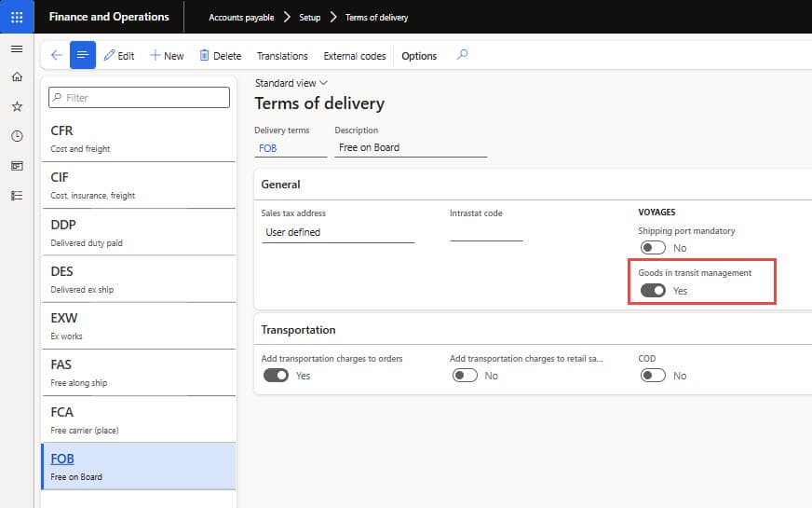Click the back arrow button
The height and width of the screenshot is (508, 812).
click(x=56, y=56)
